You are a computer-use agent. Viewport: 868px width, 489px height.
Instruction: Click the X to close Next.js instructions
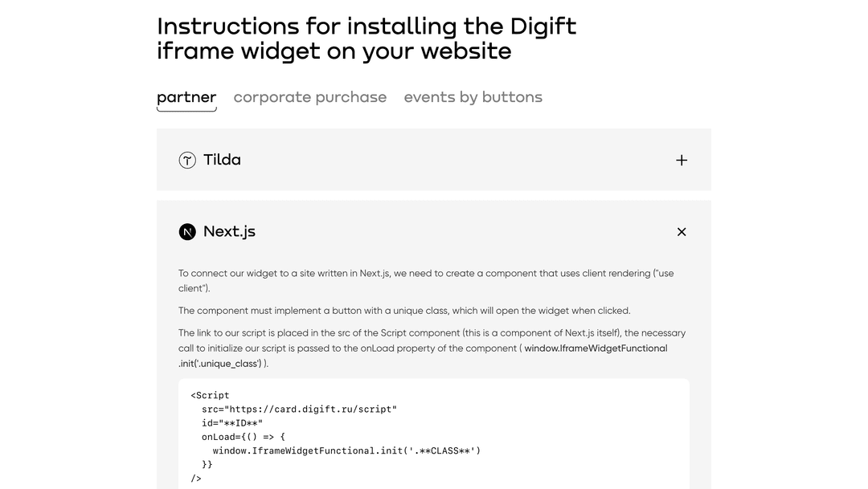(681, 231)
